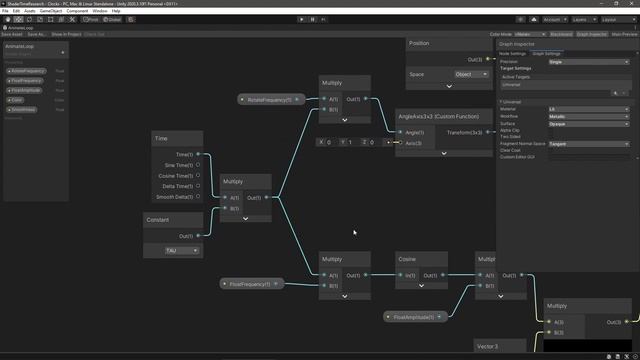This screenshot has width=640, height=360.
Task: Click Show In Project button
Action: [x=66, y=34]
